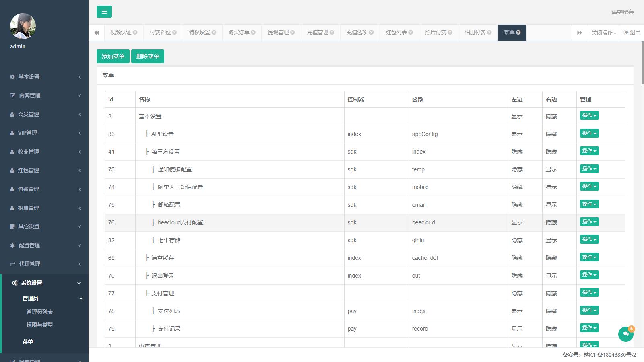Close the 红包列表 tab via x icon

[411, 33]
